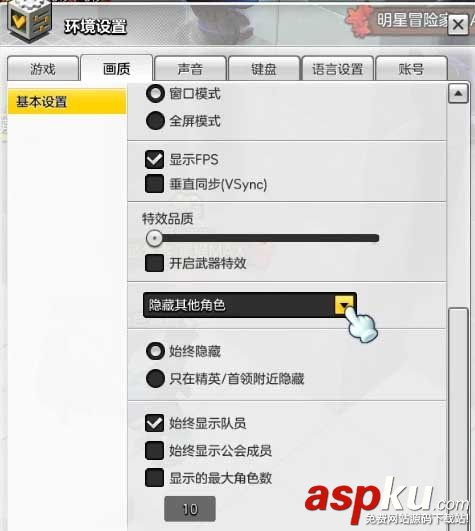Screen dimensions: 475x531
Task: Close the 环境设置 window
Action: 458,24
